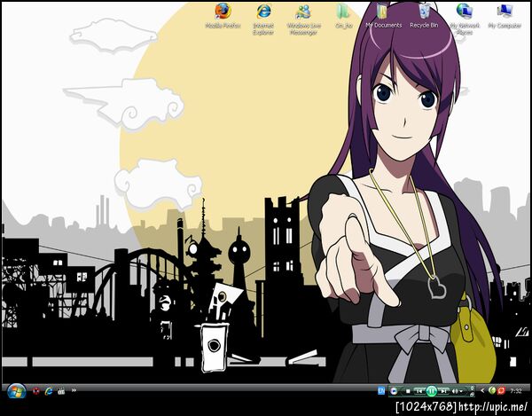
Task: Click the white quick launch icon beside Internet Explorer
Action: tap(61, 391)
